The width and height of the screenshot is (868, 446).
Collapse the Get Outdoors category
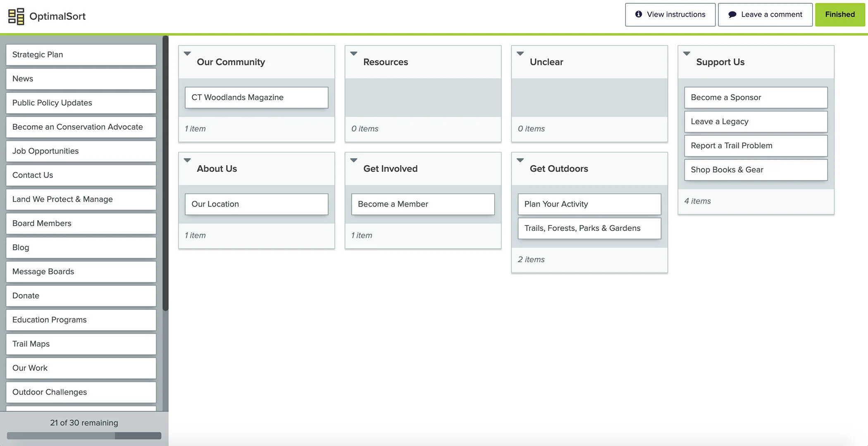point(520,160)
